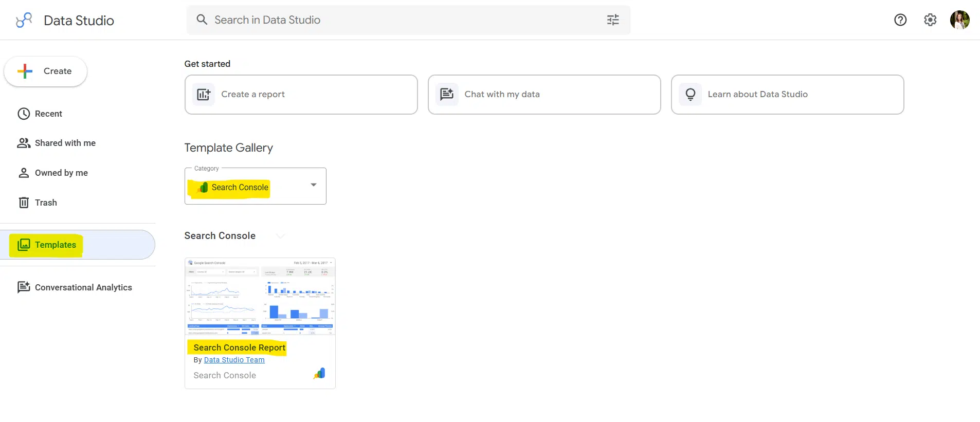This screenshot has height=422, width=980.
Task: Click the person icon for Owned by me
Action: pyautogui.click(x=24, y=173)
